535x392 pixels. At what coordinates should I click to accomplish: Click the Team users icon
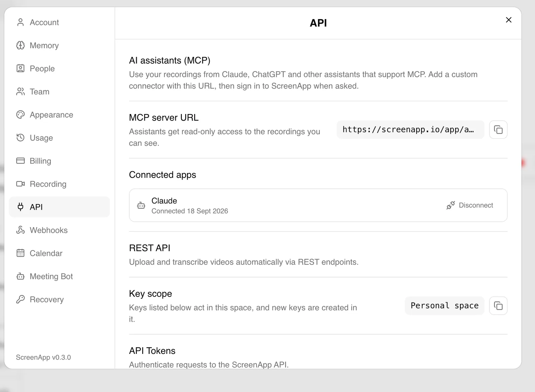click(x=20, y=92)
